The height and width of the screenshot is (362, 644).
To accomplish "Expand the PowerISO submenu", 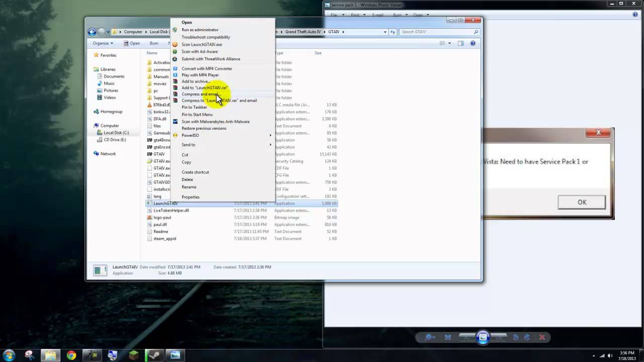I will [222, 135].
